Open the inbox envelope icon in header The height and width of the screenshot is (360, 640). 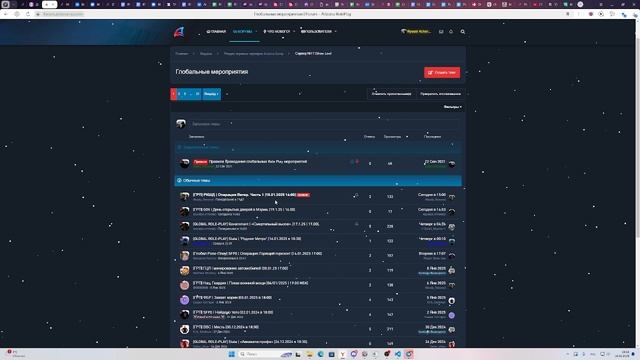pos(441,31)
